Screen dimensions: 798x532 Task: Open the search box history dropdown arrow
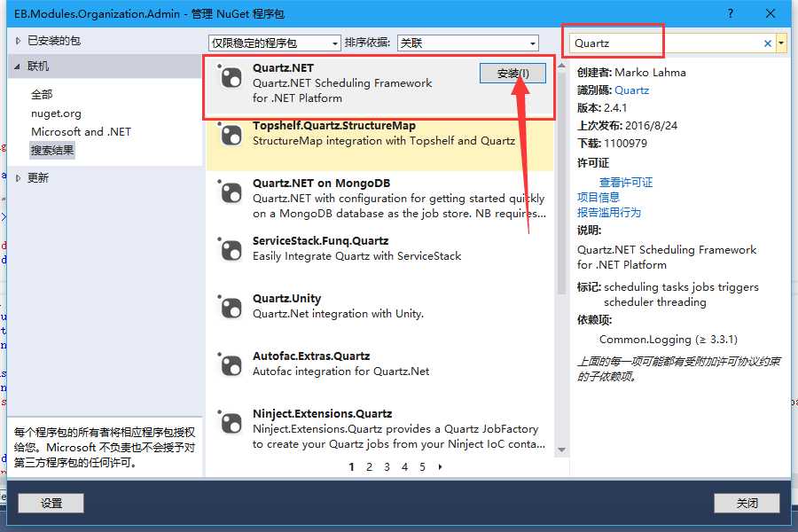click(781, 43)
